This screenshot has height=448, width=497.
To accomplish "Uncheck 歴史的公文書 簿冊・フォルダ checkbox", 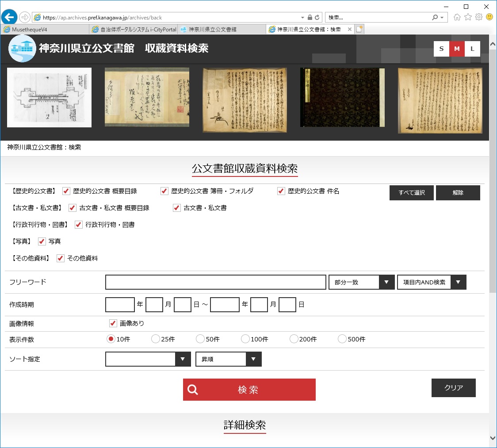I will pos(164,191).
